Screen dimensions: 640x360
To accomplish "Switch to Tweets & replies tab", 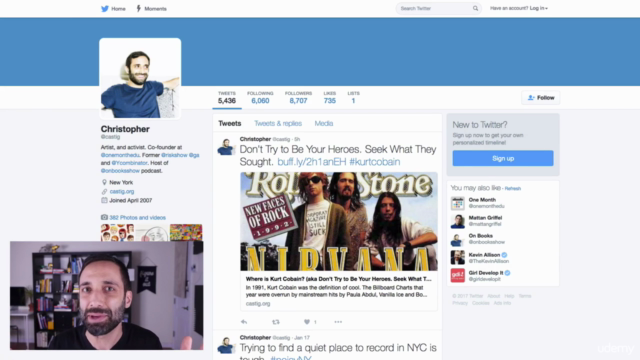I will click(278, 123).
